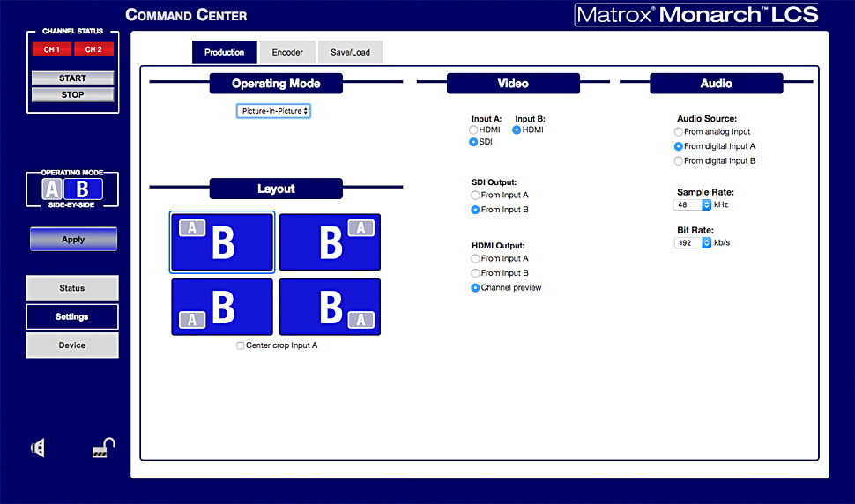This screenshot has width=855, height=504.
Task: Select HDMI for Input B
Action: pyautogui.click(x=517, y=130)
